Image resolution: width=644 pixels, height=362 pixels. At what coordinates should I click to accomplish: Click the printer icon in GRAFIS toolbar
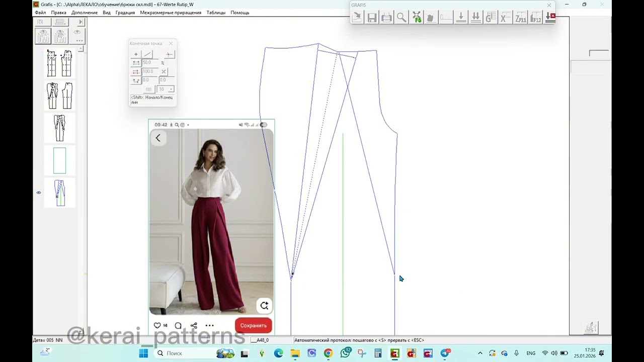[x=386, y=18]
